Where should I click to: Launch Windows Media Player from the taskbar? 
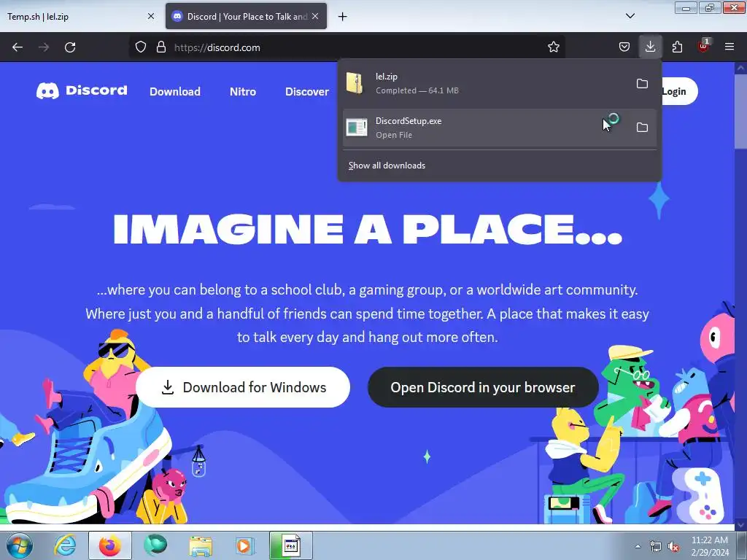pyautogui.click(x=246, y=545)
